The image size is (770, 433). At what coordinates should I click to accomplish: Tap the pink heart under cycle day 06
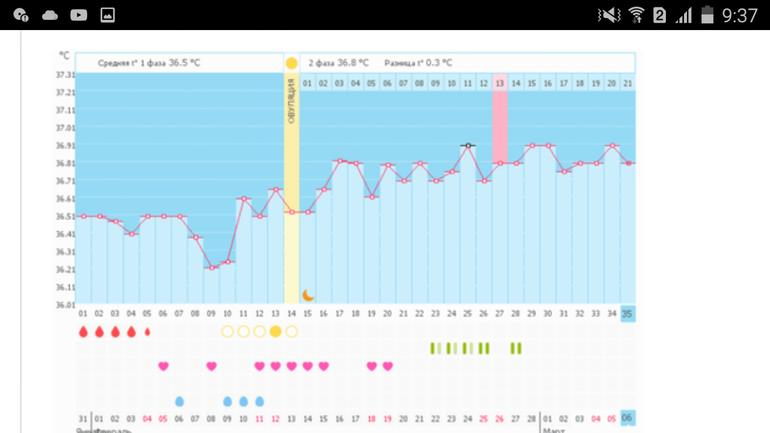(x=163, y=366)
